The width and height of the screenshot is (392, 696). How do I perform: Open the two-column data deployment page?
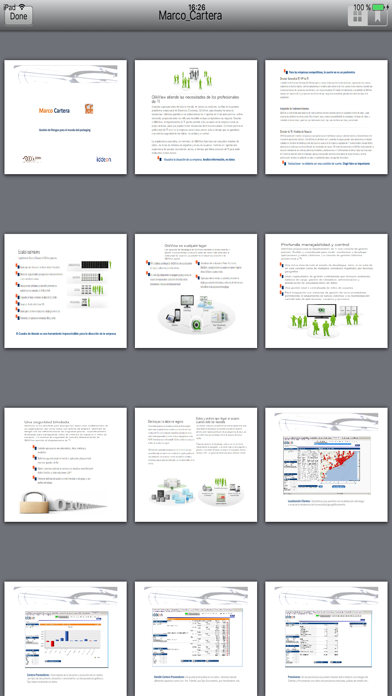point(196,465)
